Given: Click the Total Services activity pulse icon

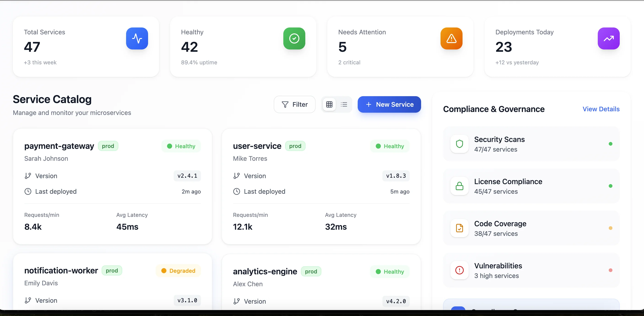Looking at the screenshot, I should (137, 38).
